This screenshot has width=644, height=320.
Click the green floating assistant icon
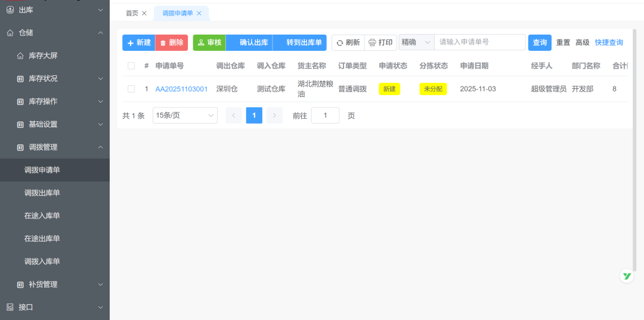click(x=627, y=276)
